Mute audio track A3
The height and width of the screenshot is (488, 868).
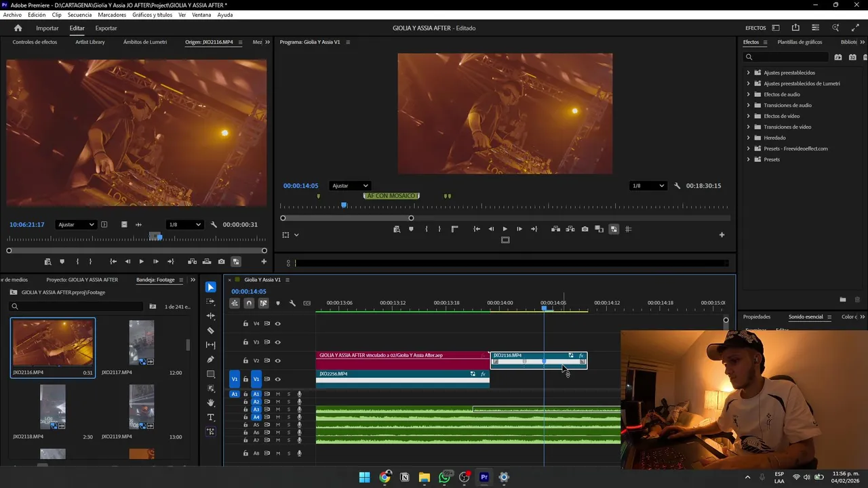pyautogui.click(x=277, y=409)
